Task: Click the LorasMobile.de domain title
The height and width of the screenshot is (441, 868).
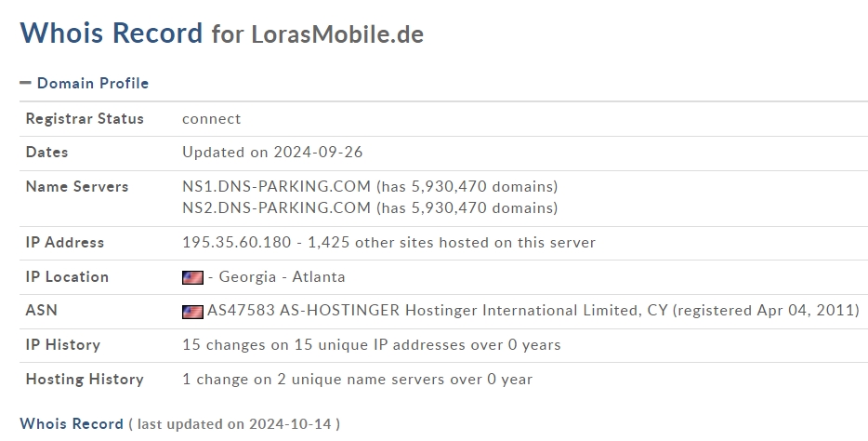Action: pyautogui.click(x=337, y=34)
